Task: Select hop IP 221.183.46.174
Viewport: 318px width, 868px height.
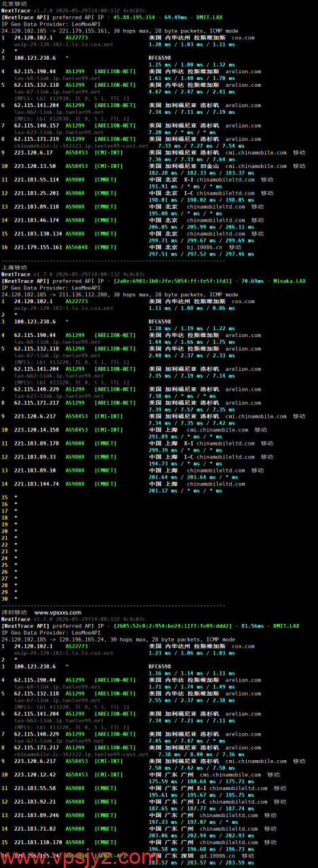Action: [x=36, y=220]
